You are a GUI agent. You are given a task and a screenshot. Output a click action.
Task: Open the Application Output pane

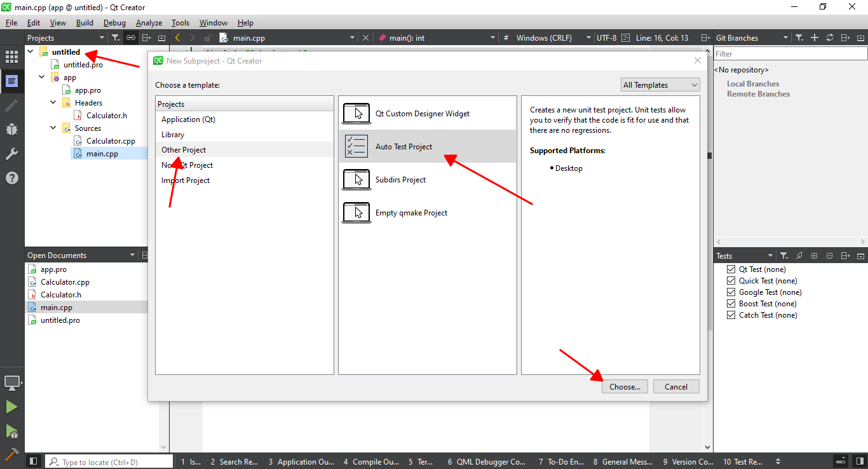(301, 462)
